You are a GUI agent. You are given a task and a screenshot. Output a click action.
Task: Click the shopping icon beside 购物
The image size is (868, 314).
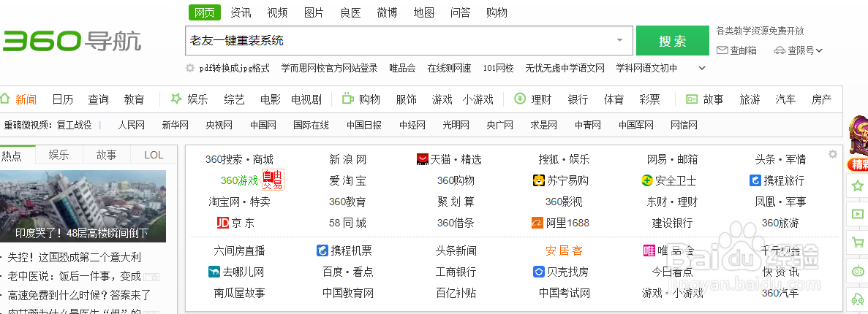pyautogui.click(x=347, y=99)
